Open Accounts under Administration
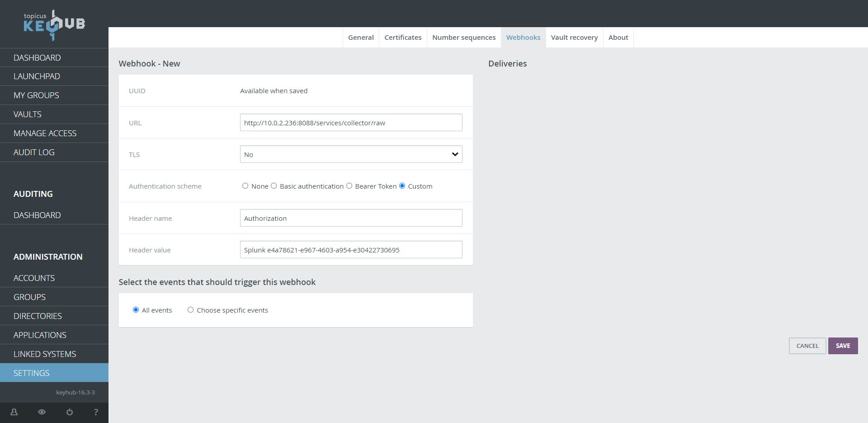The image size is (868, 423). tap(54, 278)
